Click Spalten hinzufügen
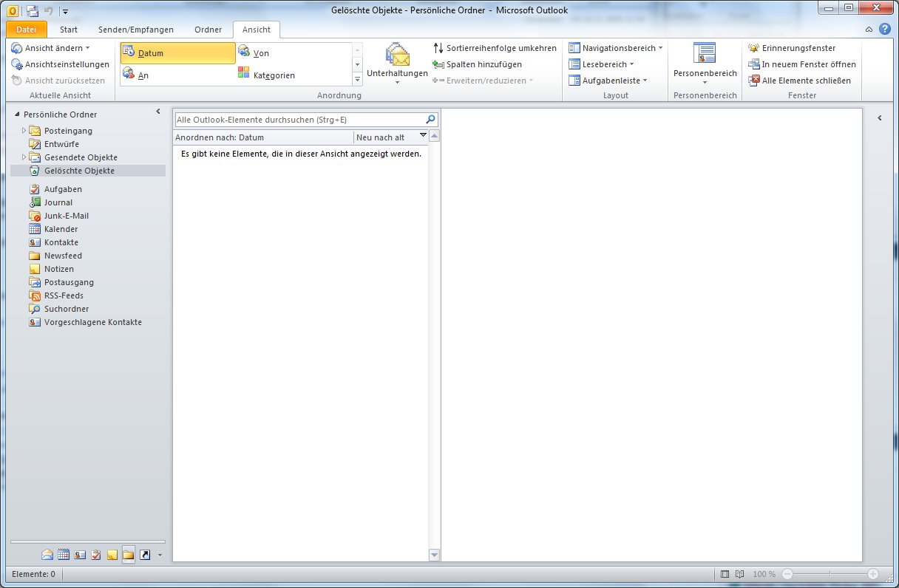Screen dimensions: 899x588 pos(478,64)
